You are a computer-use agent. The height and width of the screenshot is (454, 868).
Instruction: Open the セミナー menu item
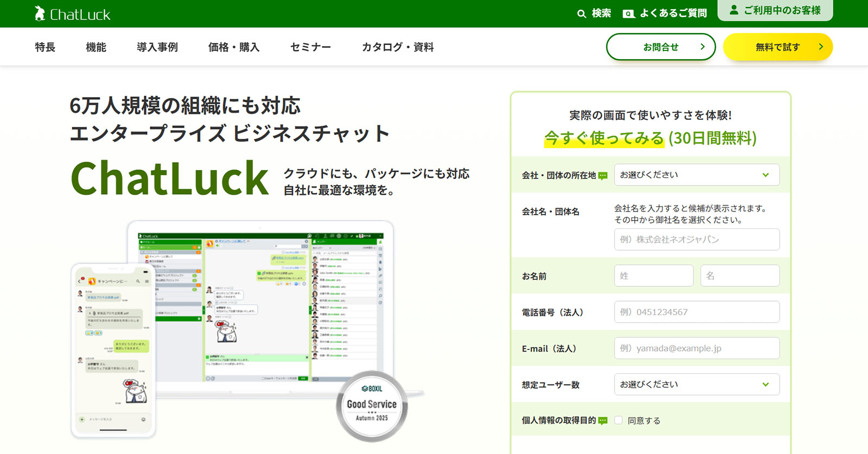[x=310, y=47]
